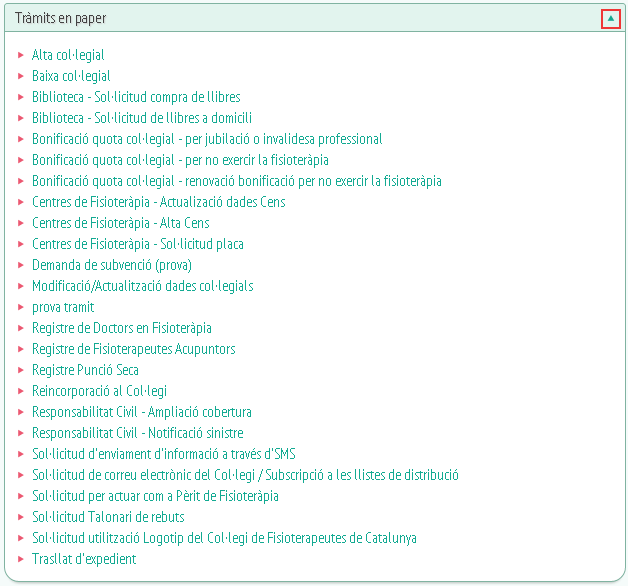Select Registre Punció Seca
The width and height of the screenshot is (628, 586).
coord(85,370)
